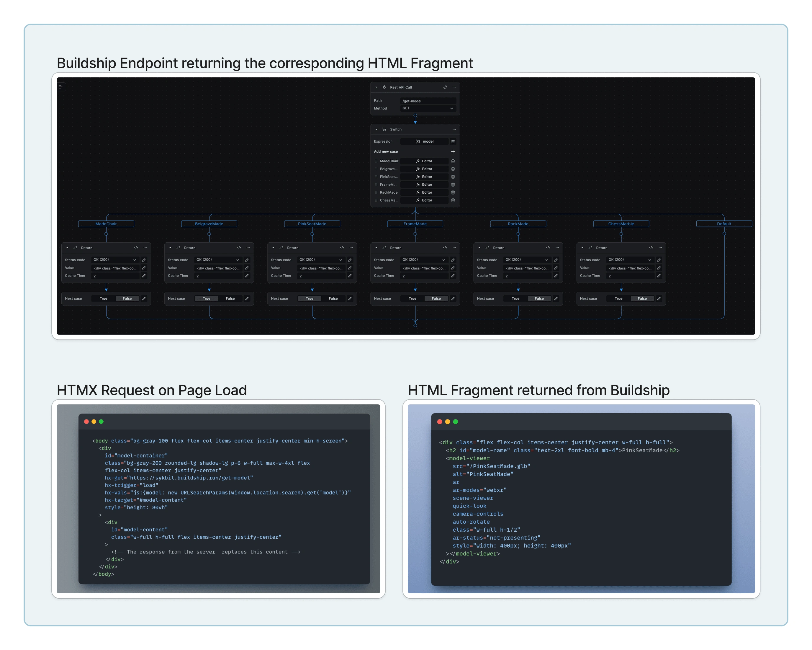Screen dimensions: 812x650
Task: Open Status code dropdown in RackMade Return node
Action: click(527, 260)
